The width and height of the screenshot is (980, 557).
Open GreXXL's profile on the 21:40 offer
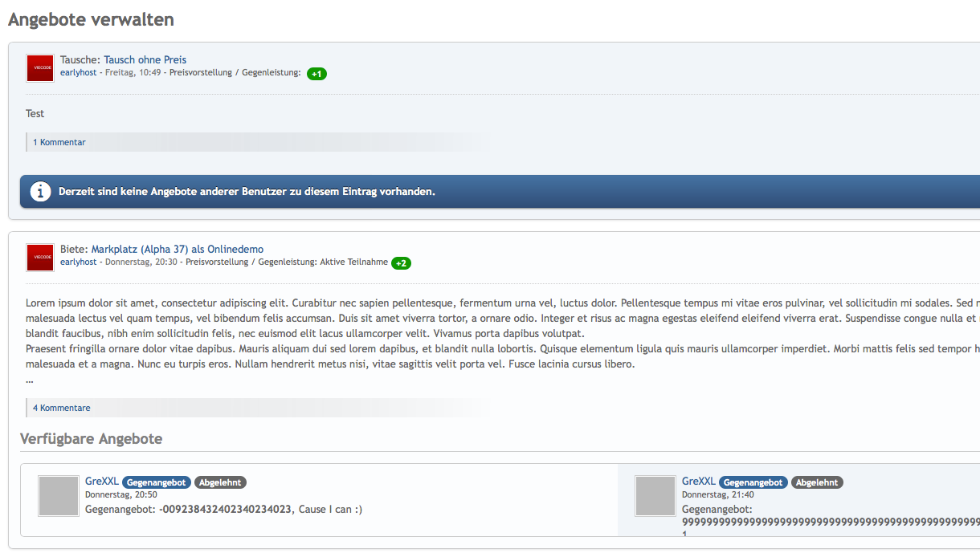[698, 482]
